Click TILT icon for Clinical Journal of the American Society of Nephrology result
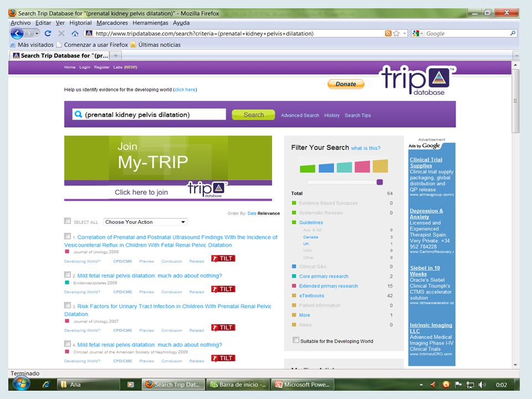532x399 pixels. click(x=223, y=358)
